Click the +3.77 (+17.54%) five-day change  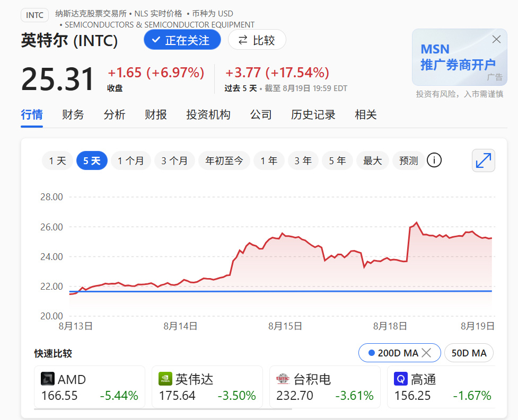277,73
